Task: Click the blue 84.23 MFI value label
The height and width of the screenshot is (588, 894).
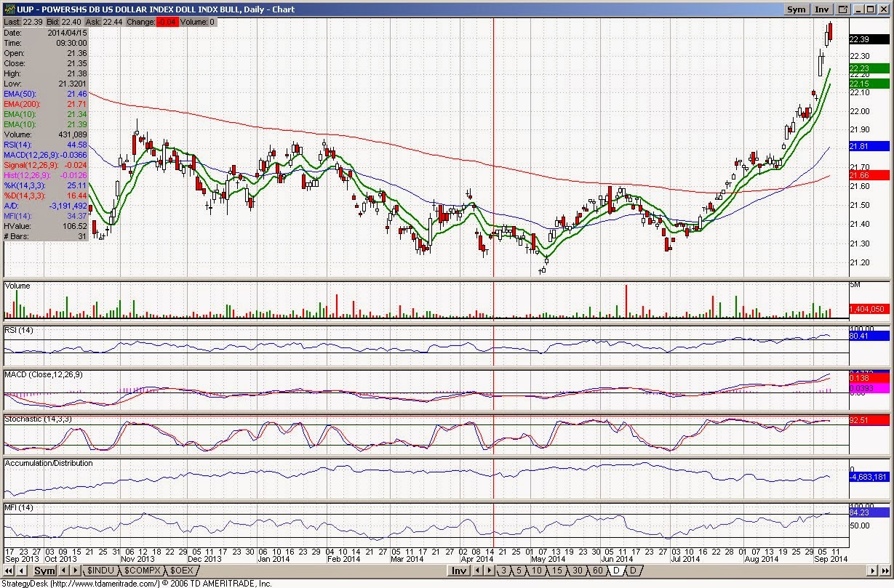Action: 870,512
